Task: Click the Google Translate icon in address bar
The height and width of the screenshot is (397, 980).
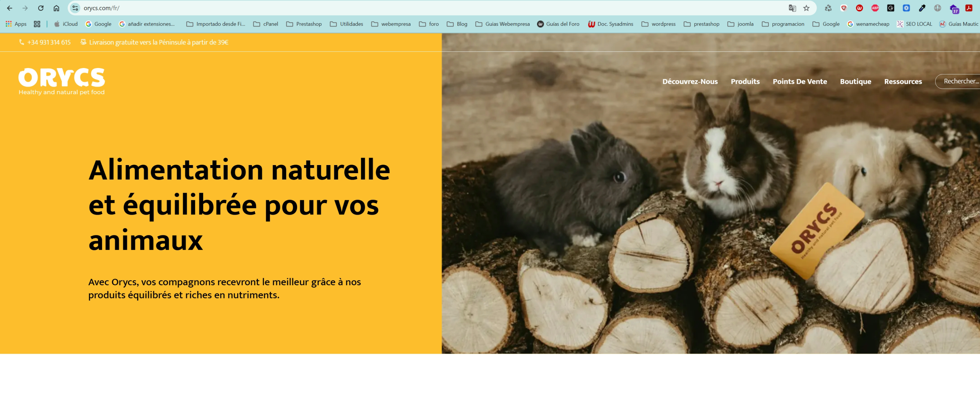Action: coord(792,8)
